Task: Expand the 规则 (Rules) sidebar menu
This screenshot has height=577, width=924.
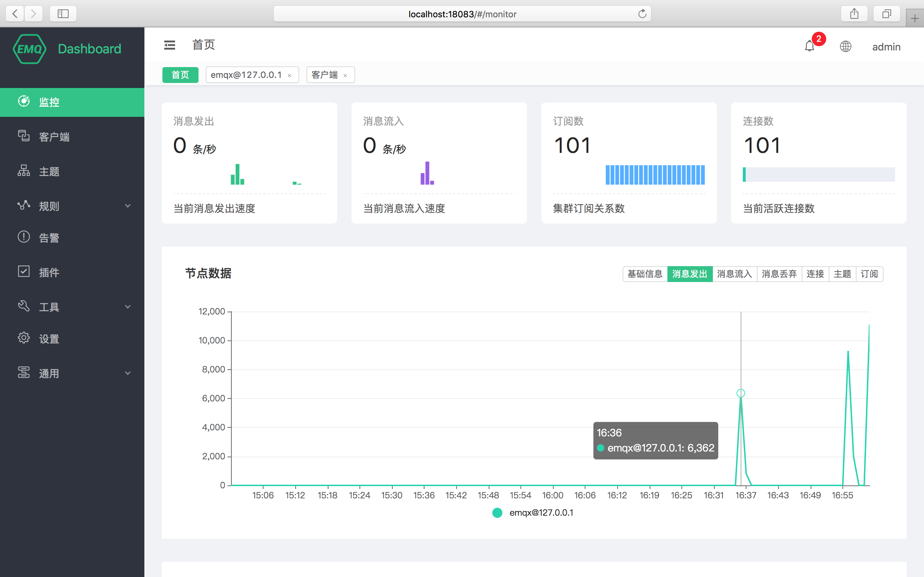Action: 48,206
